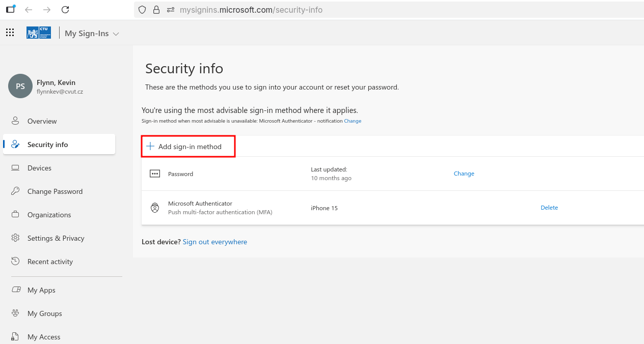Go to Devices in sidebar
Screen dimensions: 644x344
[x=39, y=168]
